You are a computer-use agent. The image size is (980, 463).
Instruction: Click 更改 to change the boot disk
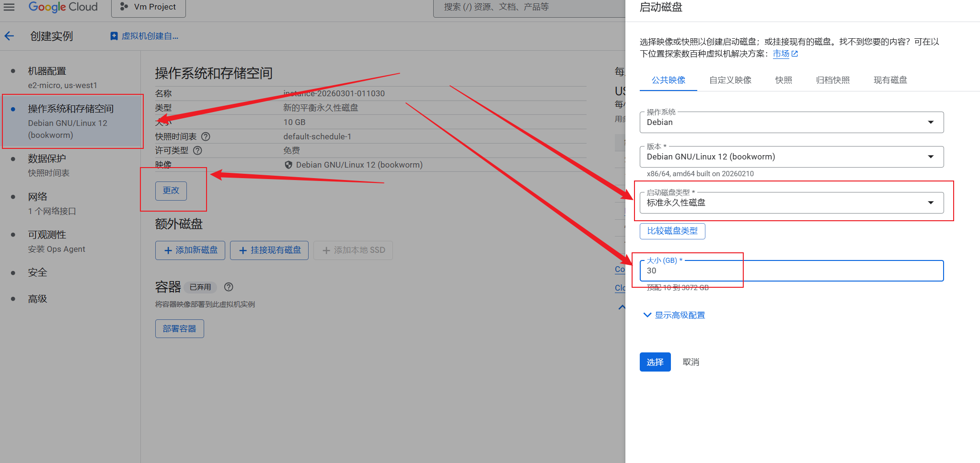point(171,190)
